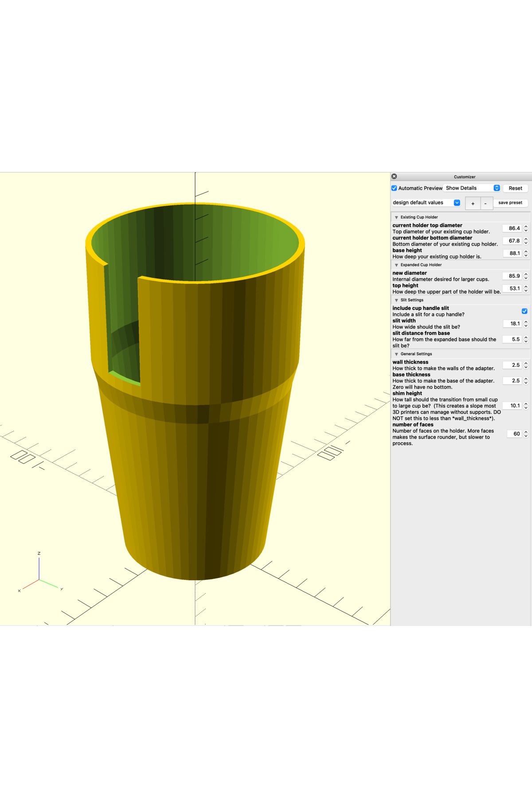This screenshot has height=798, width=532.
Task: Open the Show Details dropdown
Action: [473, 188]
